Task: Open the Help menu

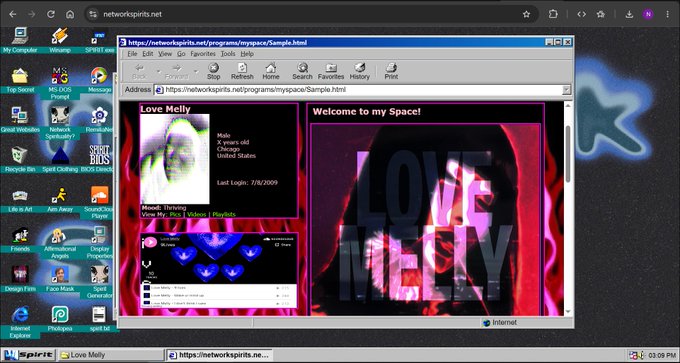Action: point(247,54)
